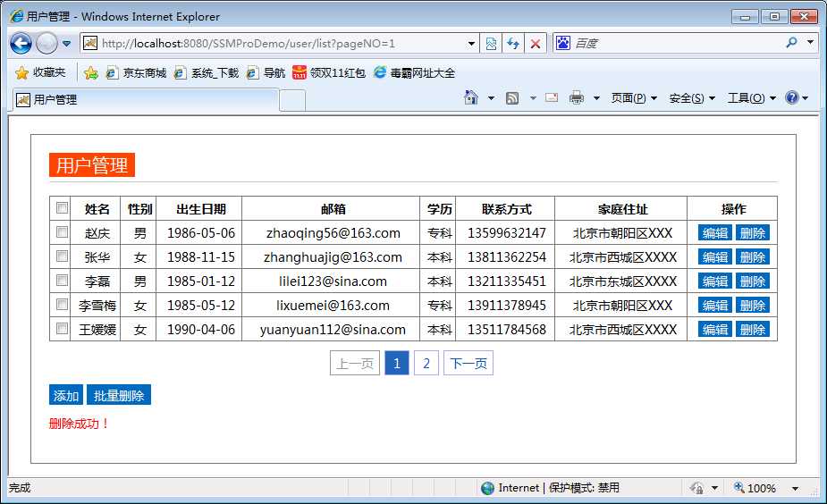Click 编辑 for user 李磊
The image size is (827, 504).
click(x=714, y=281)
